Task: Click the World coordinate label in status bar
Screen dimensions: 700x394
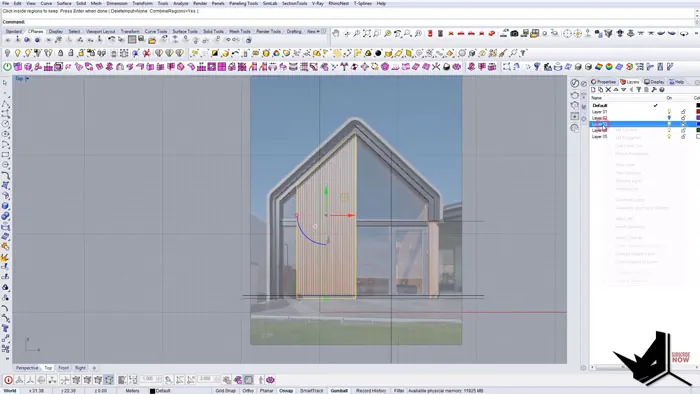Action: [9, 391]
